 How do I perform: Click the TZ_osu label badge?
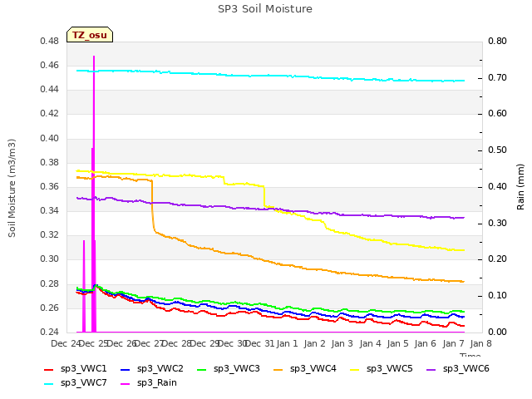coord(90,35)
